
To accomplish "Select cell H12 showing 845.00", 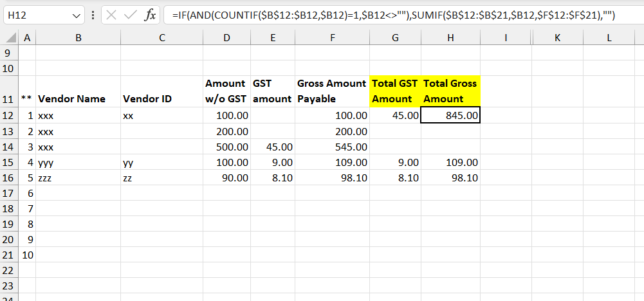I will (450, 116).
